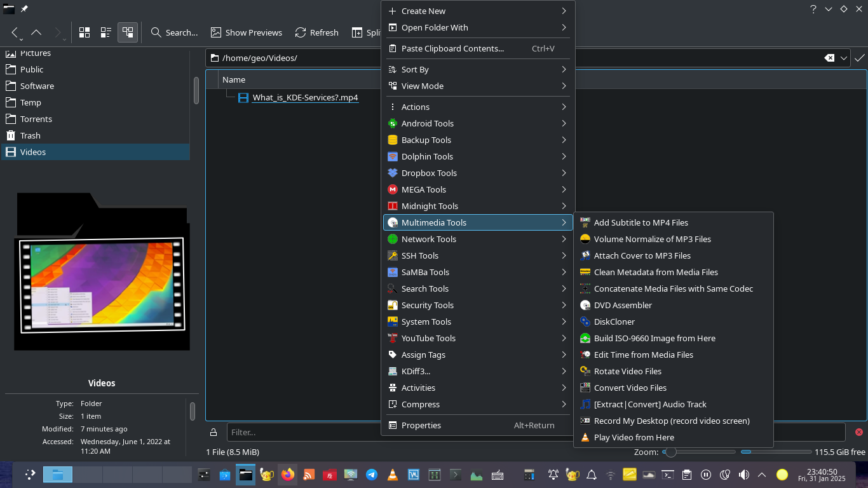Open the location history dropdown arrow
The height and width of the screenshot is (488, 868).
pyautogui.click(x=844, y=58)
